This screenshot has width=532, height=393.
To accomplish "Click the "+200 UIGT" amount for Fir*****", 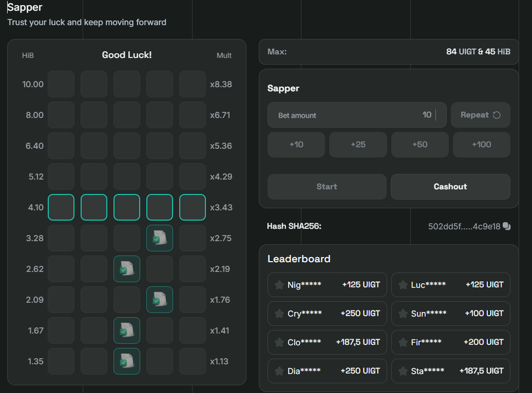I will coord(484,342).
